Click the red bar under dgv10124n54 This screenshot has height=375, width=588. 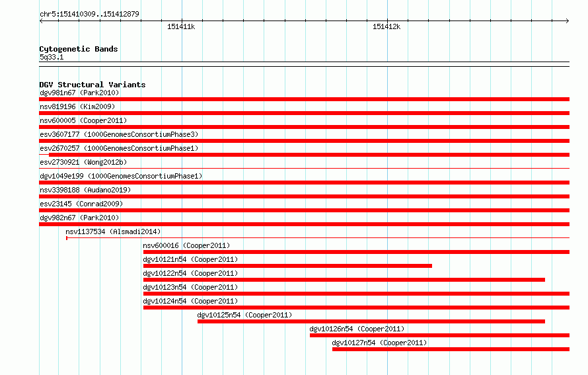[356, 308]
